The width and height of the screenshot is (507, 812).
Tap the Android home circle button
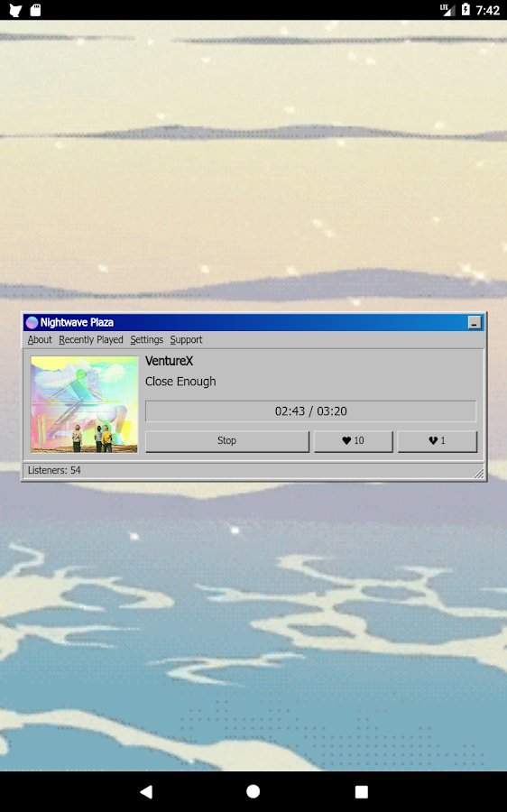(253, 791)
